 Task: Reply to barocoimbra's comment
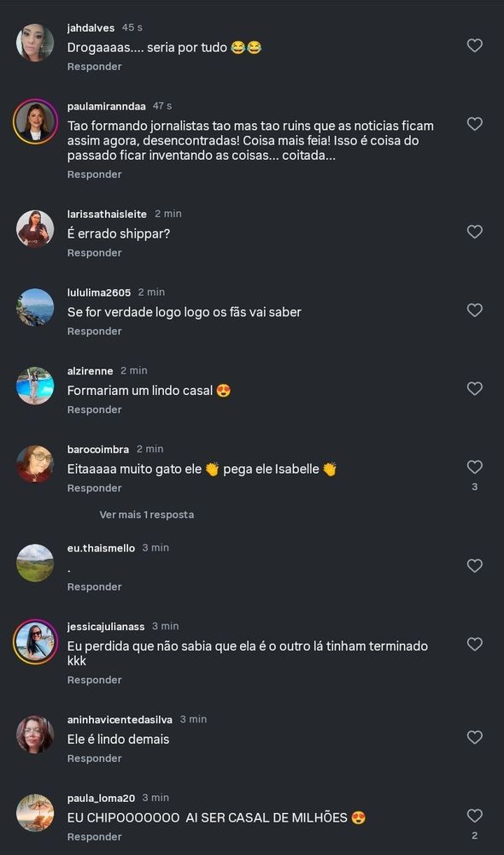94,488
